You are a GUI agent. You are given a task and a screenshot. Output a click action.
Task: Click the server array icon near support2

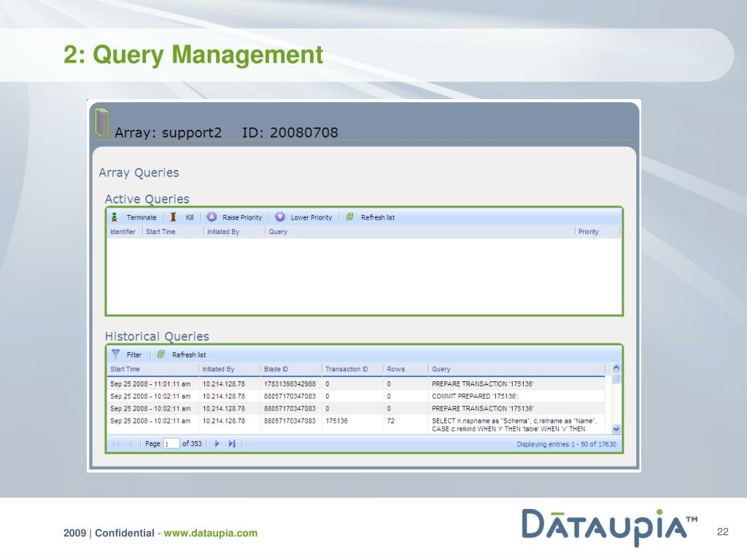(x=102, y=122)
